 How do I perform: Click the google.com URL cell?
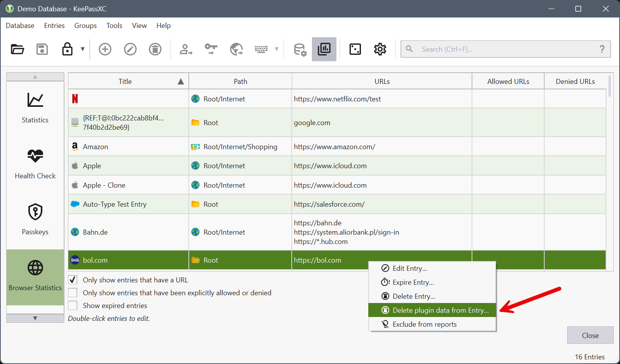coord(382,122)
